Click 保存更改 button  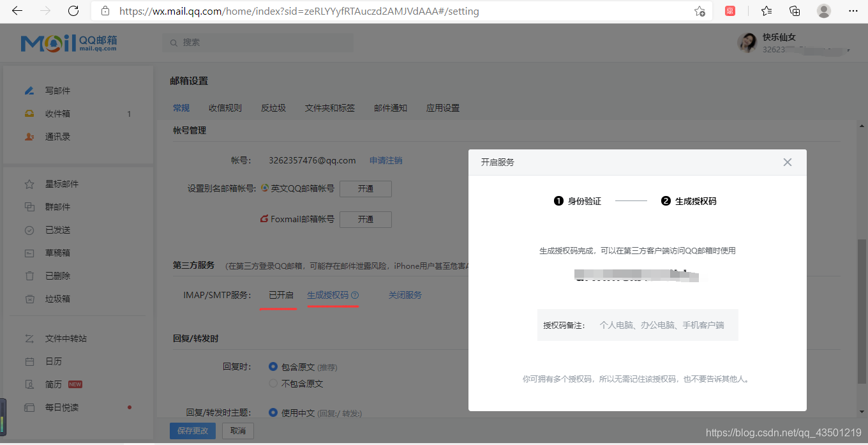click(x=193, y=431)
